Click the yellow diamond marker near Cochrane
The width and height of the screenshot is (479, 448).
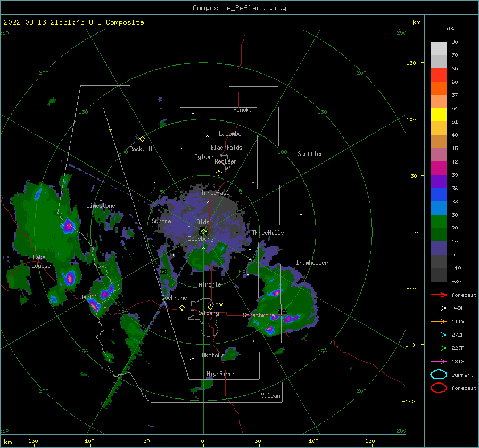[182, 307]
